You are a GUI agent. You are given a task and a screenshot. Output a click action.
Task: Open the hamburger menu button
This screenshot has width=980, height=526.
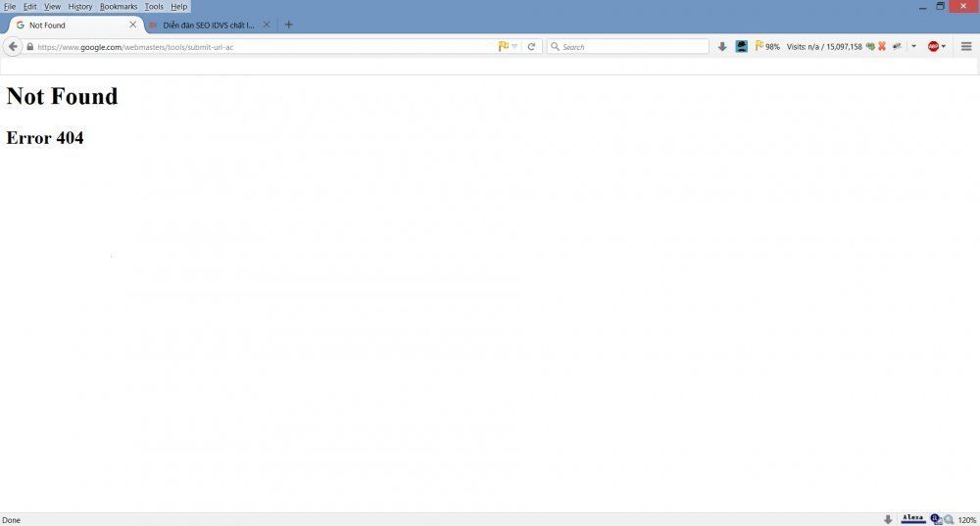pyautogui.click(x=966, y=47)
